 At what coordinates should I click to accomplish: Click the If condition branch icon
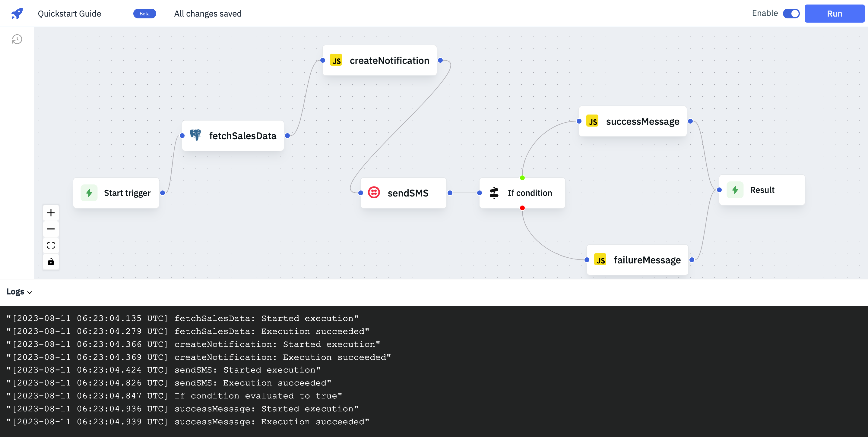tap(494, 193)
